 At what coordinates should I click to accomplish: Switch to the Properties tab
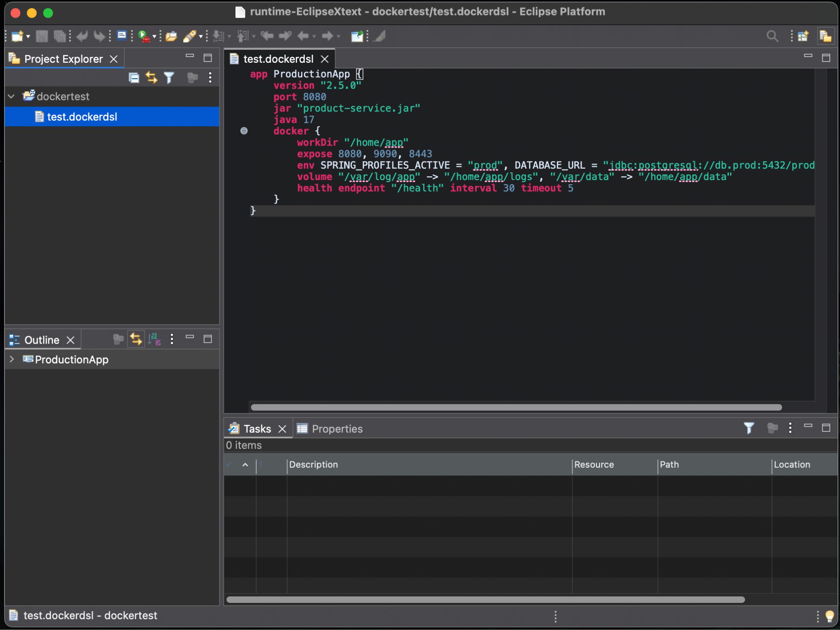[330, 429]
